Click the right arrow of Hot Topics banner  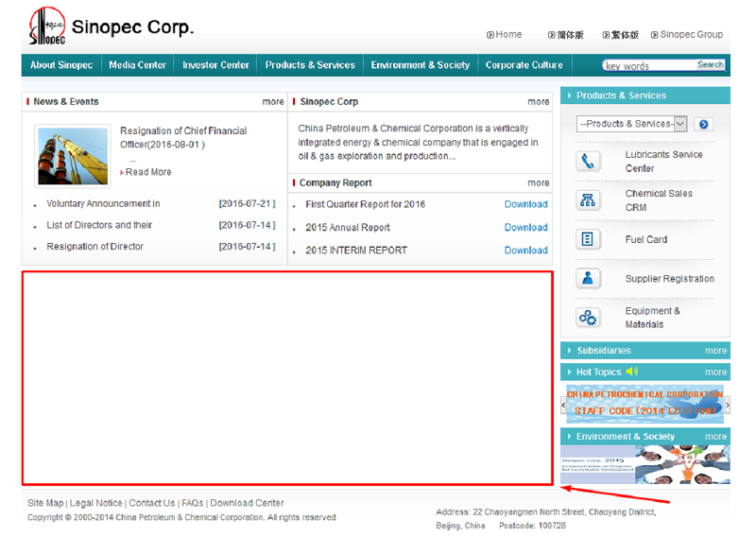(728, 405)
